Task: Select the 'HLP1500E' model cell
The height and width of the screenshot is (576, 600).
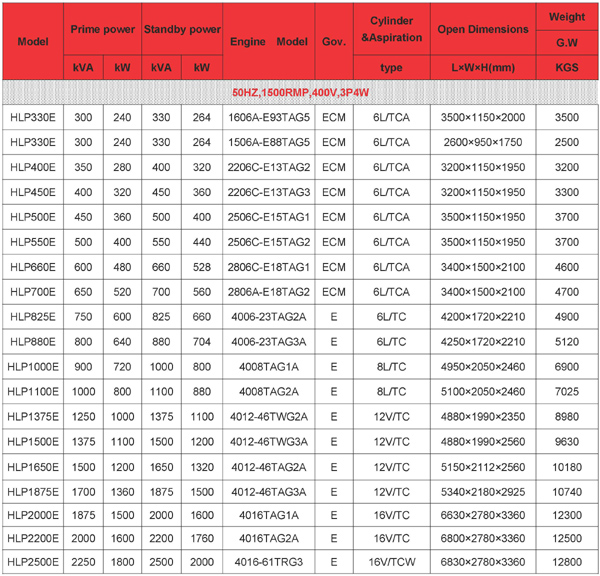Action: [33, 442]
